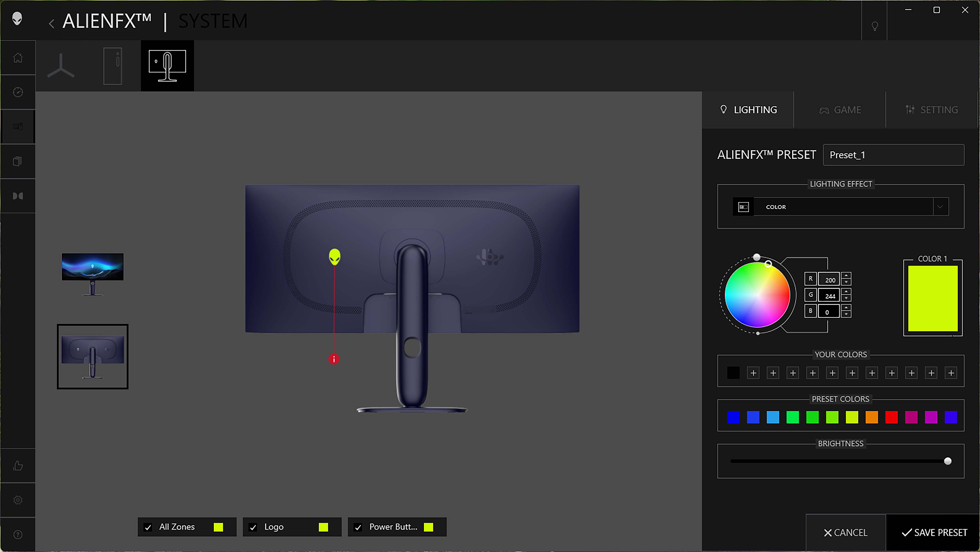Image resolution: width=980 pixels, height=552 pixels.
Task: Expand the lighting effect dropdown arrow
Action: (941, 207)
